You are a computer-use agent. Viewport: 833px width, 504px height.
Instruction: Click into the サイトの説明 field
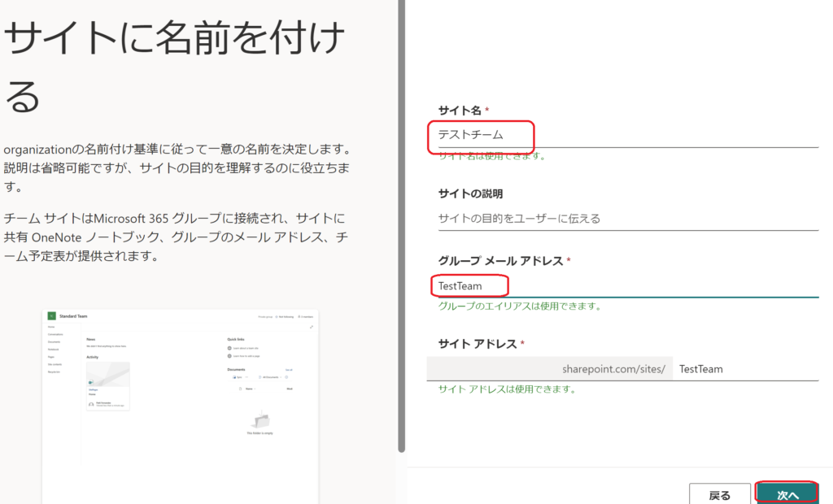click(622, 218)
